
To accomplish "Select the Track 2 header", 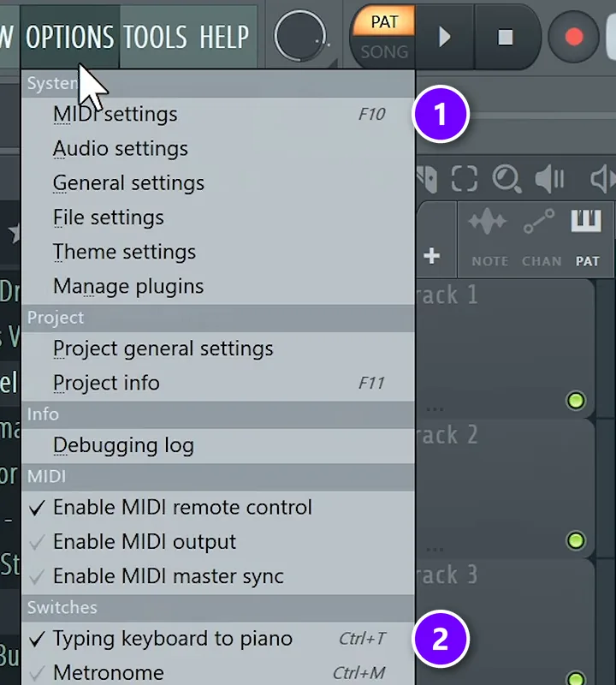I will click(x=505, y=488).
